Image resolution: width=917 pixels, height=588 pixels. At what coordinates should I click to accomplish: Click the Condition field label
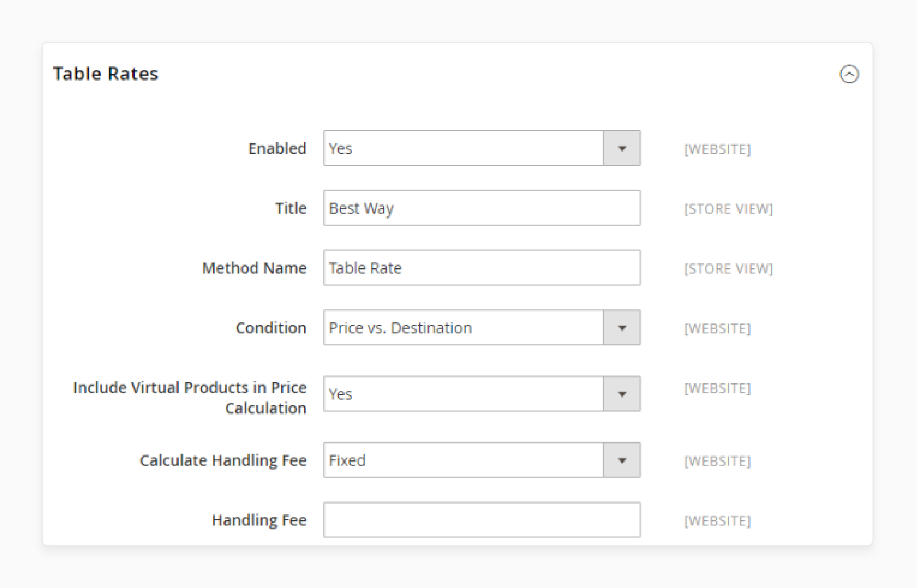pyautogui.click(x=271, y=328)
